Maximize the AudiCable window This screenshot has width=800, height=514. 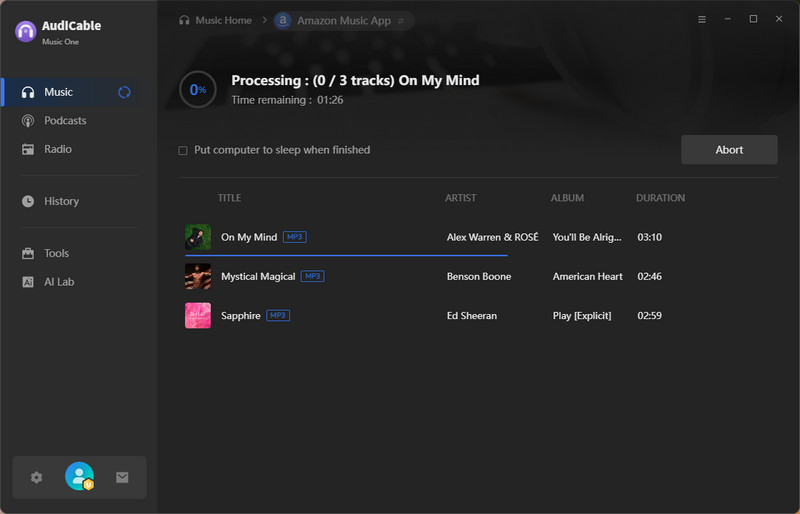[x=753, y=19]
